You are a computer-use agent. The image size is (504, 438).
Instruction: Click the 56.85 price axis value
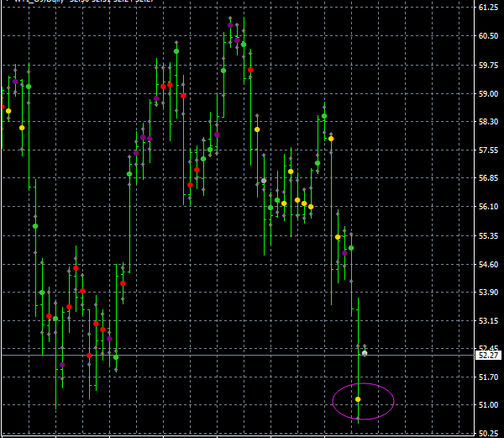[488, 178]
